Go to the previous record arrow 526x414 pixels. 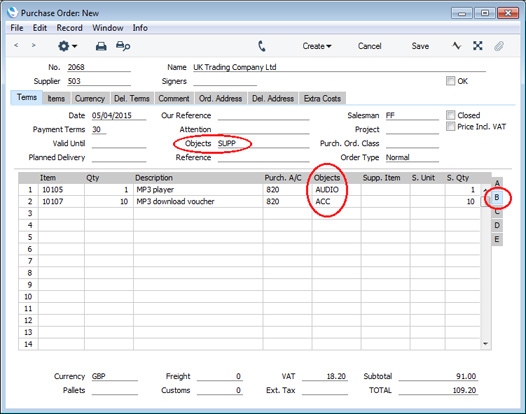coord(16,45)
